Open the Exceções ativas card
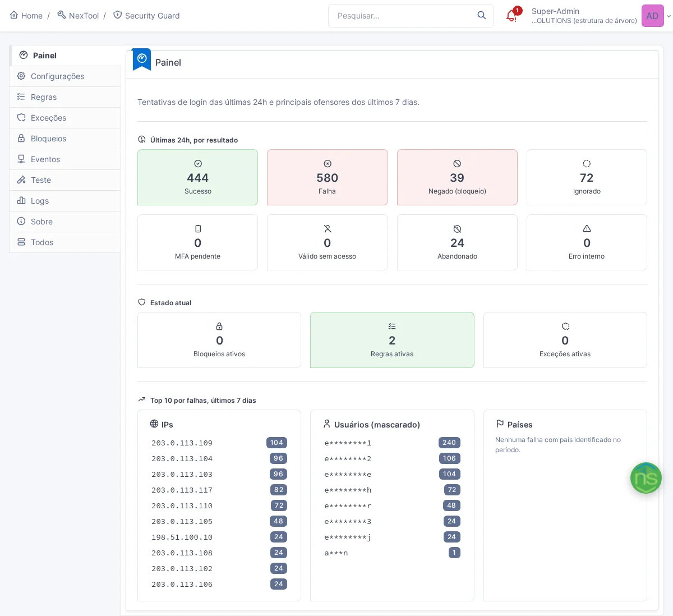 565,340
